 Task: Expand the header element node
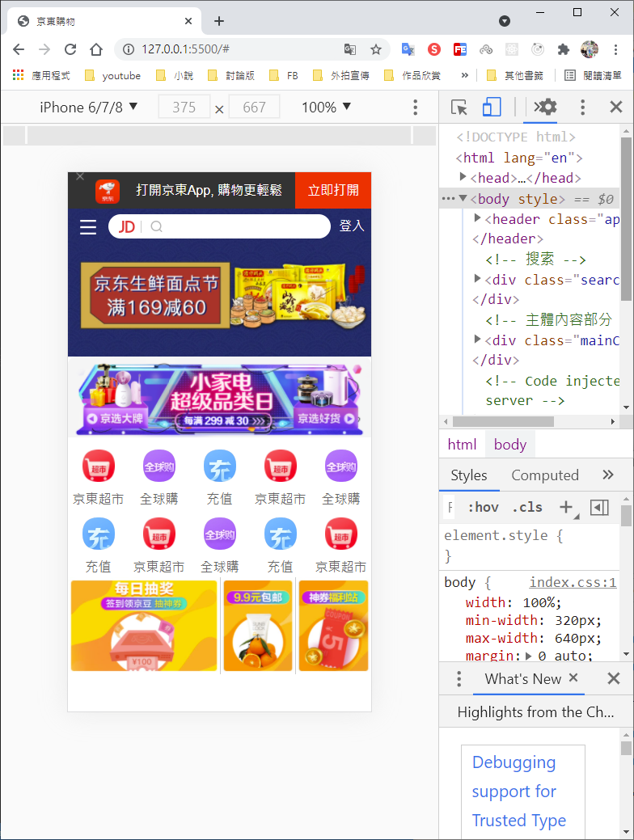477,217
